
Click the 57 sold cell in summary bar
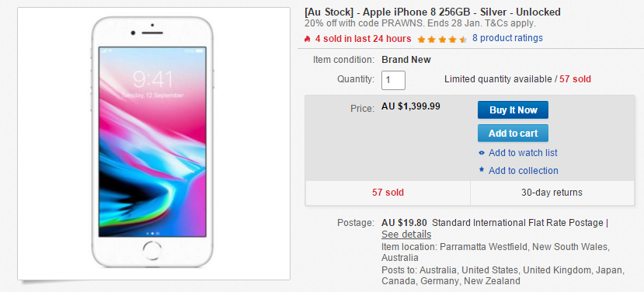388,193
